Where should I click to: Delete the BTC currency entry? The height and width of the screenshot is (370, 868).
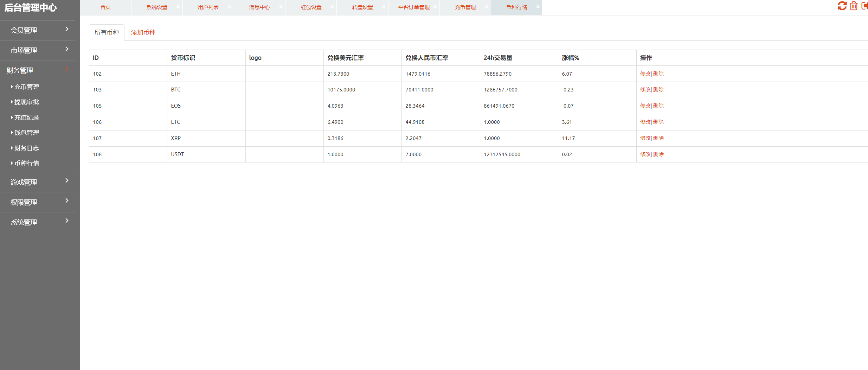[658, 90]
